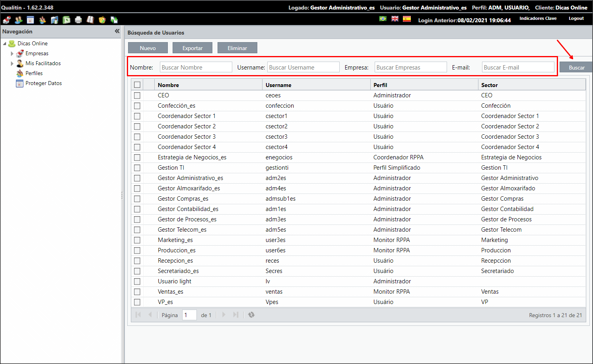Click the two-users icon in the top toolbar
This screenshot has height=364, width=593.
click(x=19, y=20)
